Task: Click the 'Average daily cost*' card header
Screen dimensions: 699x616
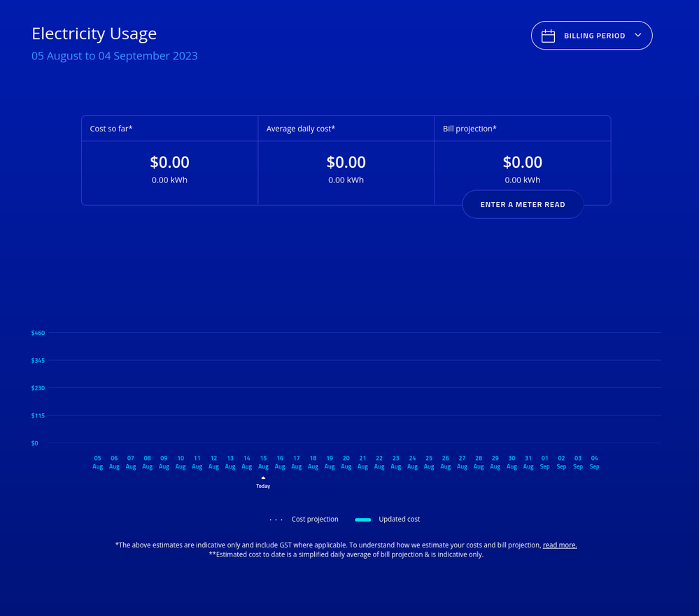Action: click(301, 129)
